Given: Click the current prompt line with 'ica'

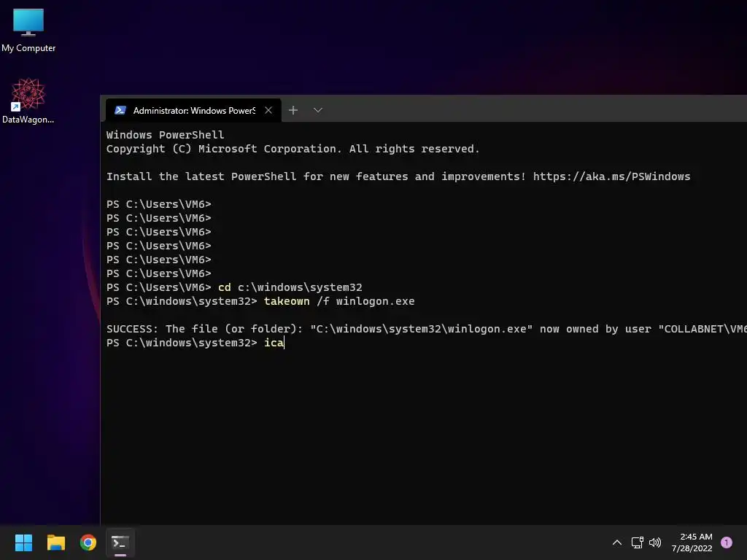Looking at the screenshot, I should (196, 343).
